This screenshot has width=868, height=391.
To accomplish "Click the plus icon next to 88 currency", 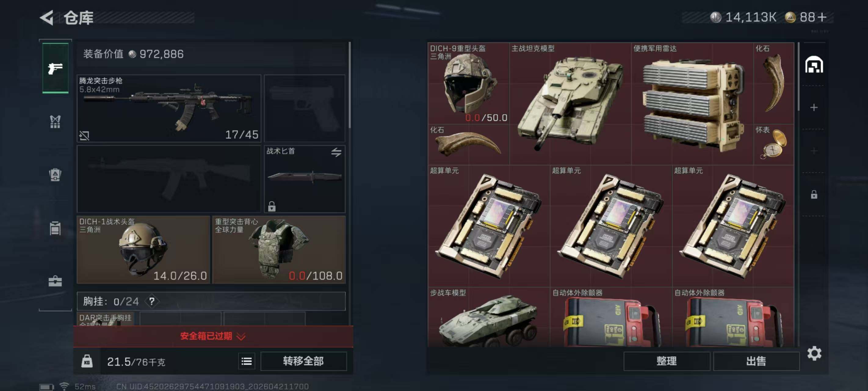I will point(822,17).
